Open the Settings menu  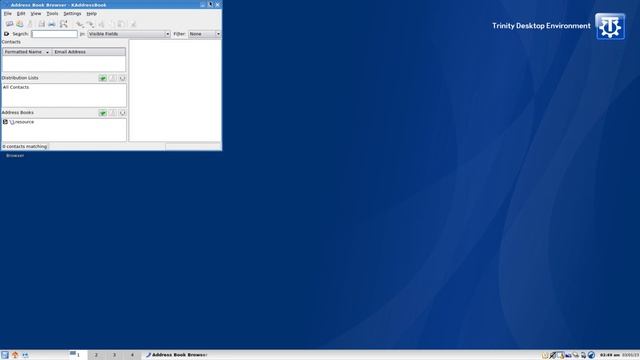[72, 13]
